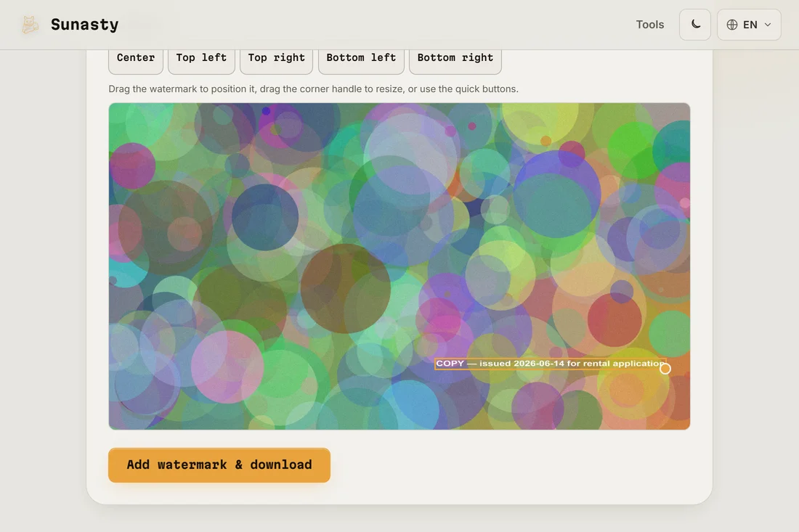Open the Tools menu
Image resolution: width=799 pixels, height=532 pixels.
tap(649, 25)
